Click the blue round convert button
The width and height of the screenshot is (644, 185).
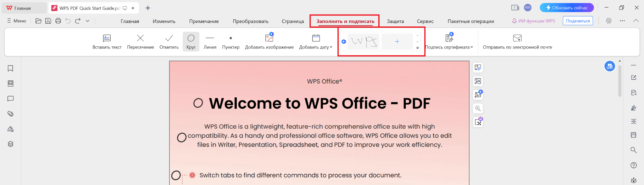610,66
